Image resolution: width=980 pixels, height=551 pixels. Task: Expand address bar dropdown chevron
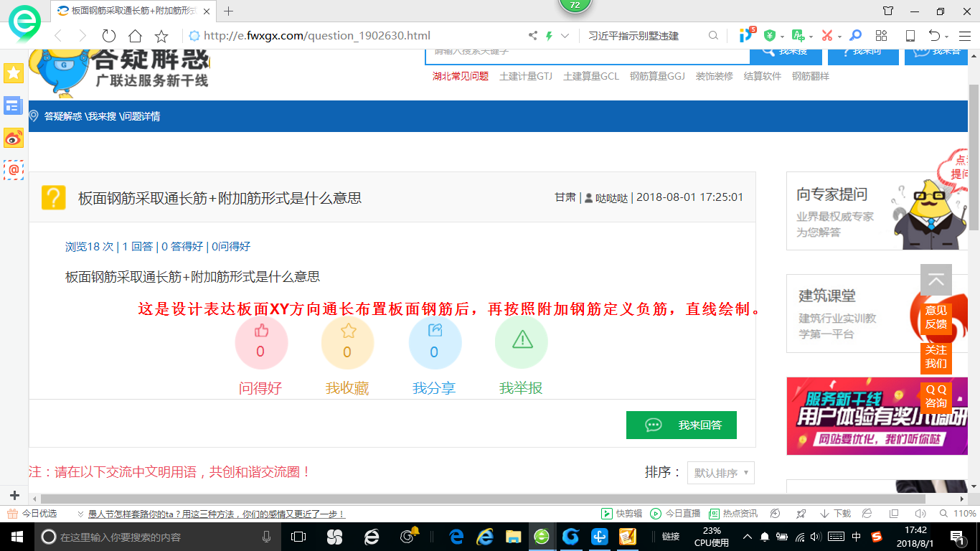tap(565, 36)
